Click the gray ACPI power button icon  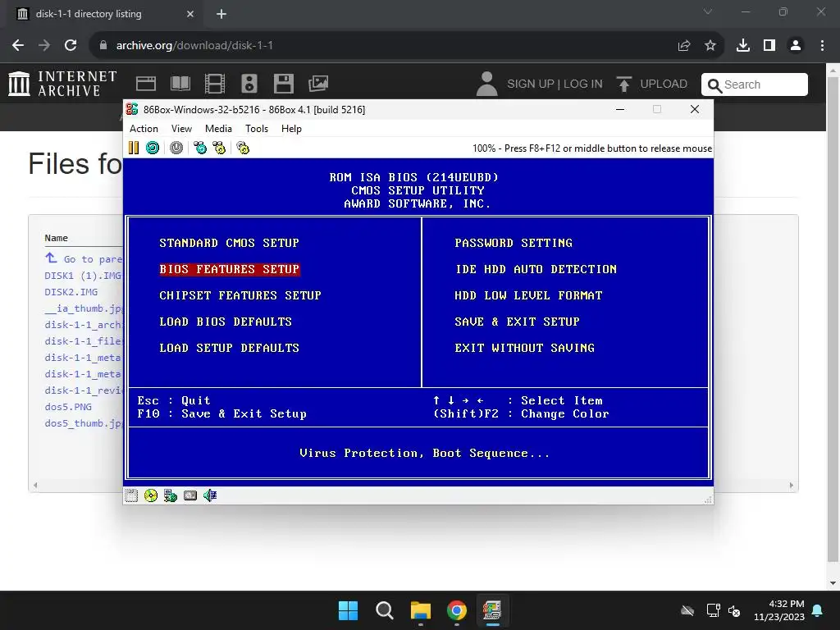(x=176, y=148)
